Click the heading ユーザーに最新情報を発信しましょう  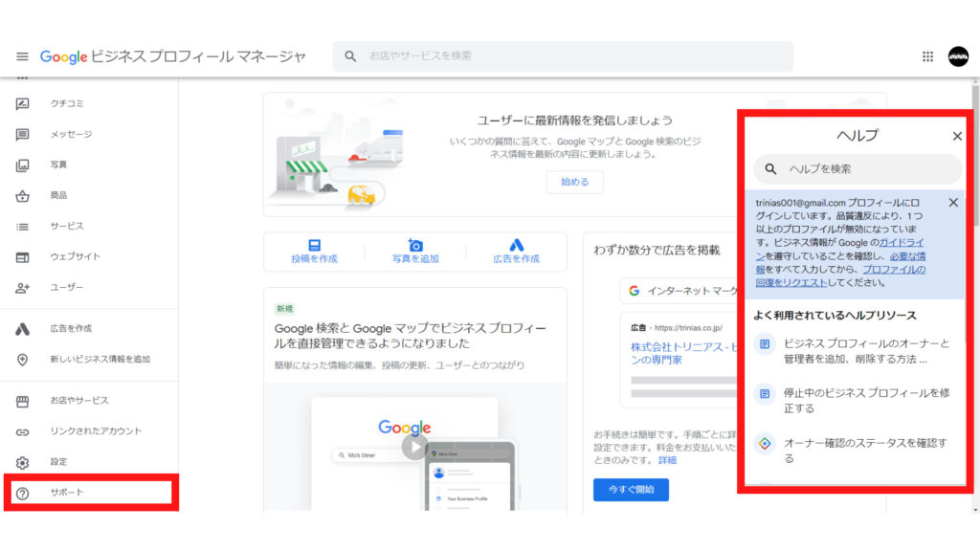[575, 121]
